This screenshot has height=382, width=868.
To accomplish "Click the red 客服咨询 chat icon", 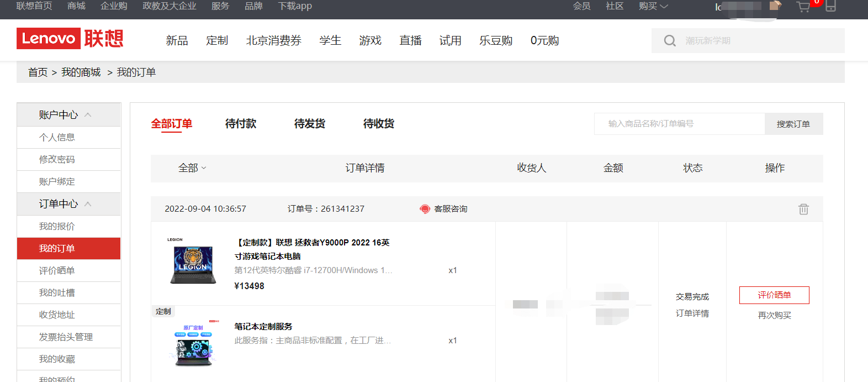I will (x=425, y=209).
